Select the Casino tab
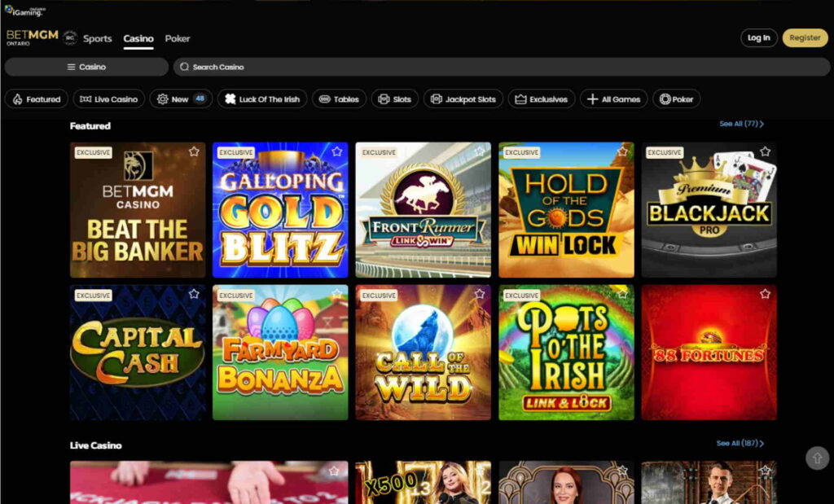Image resolution: width=834 pixels, height=504 pixels. point(138,38)
